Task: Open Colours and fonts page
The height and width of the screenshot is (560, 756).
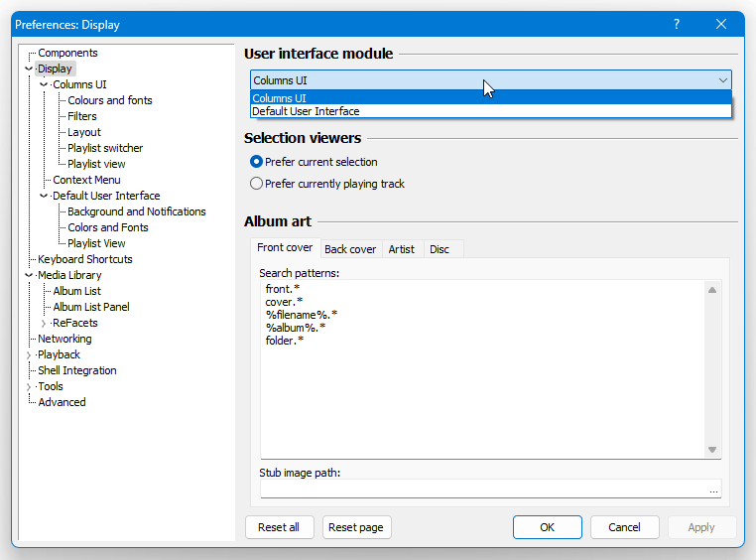Action: [110, 101]
